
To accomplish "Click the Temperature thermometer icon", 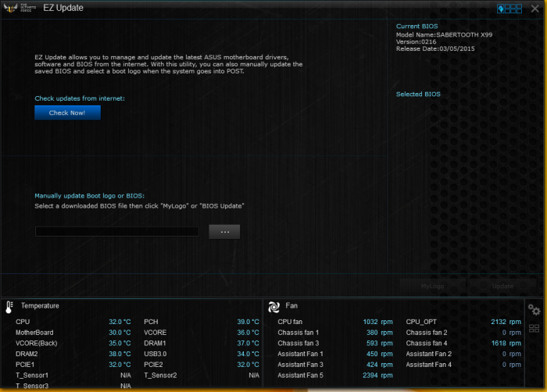I will [x=9, y=307].
